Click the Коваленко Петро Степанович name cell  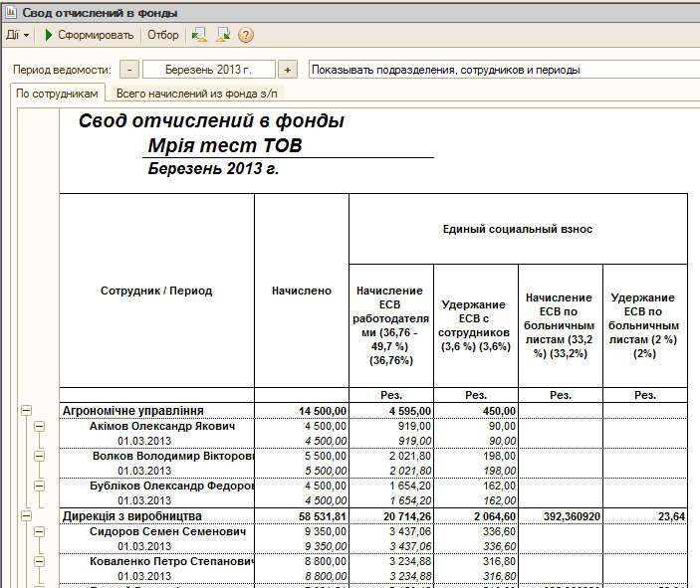click(x=156, y=561)
